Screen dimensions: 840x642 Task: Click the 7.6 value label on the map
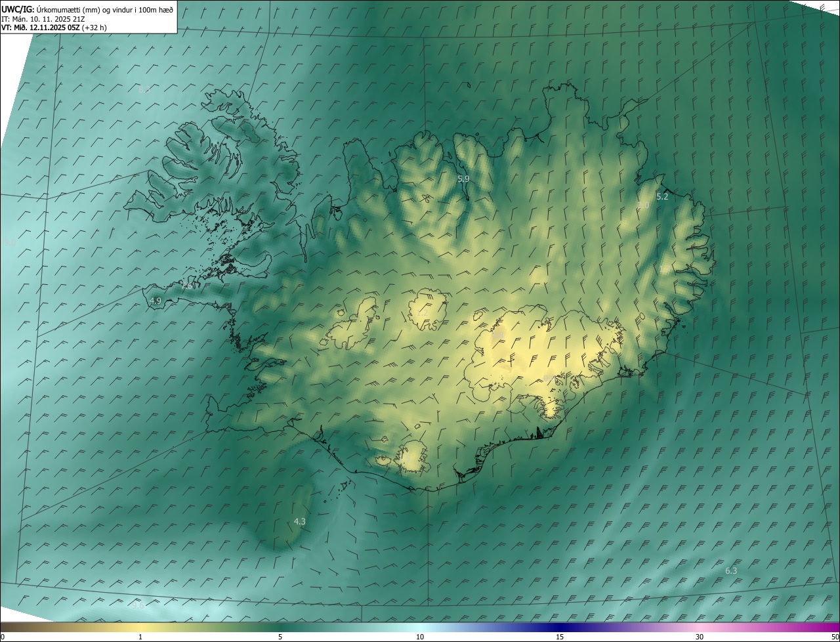(187, 286)
